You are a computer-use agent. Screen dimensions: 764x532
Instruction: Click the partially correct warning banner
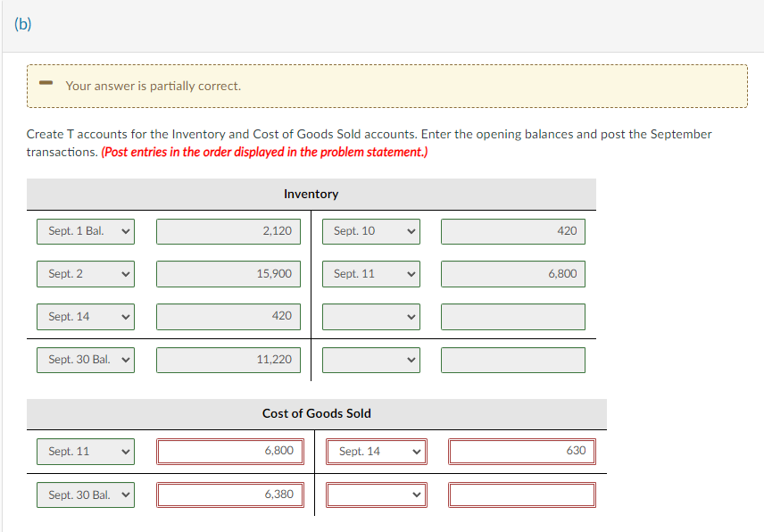(382, 85)
